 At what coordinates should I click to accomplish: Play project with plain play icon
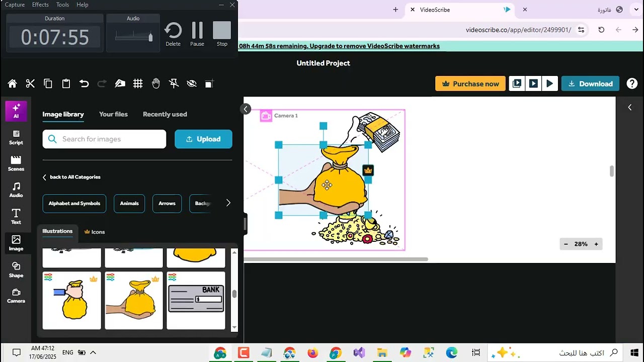[x=549, y=84]
